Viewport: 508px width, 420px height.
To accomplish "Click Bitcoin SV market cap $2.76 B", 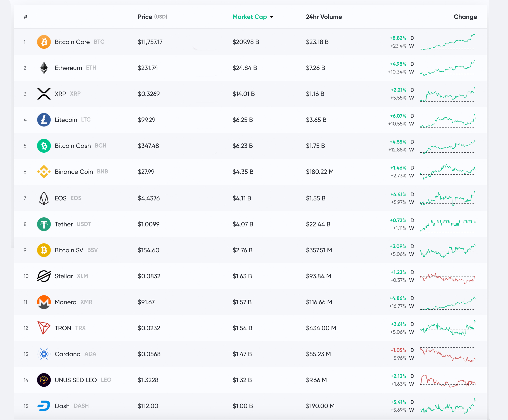I will 242,250.
